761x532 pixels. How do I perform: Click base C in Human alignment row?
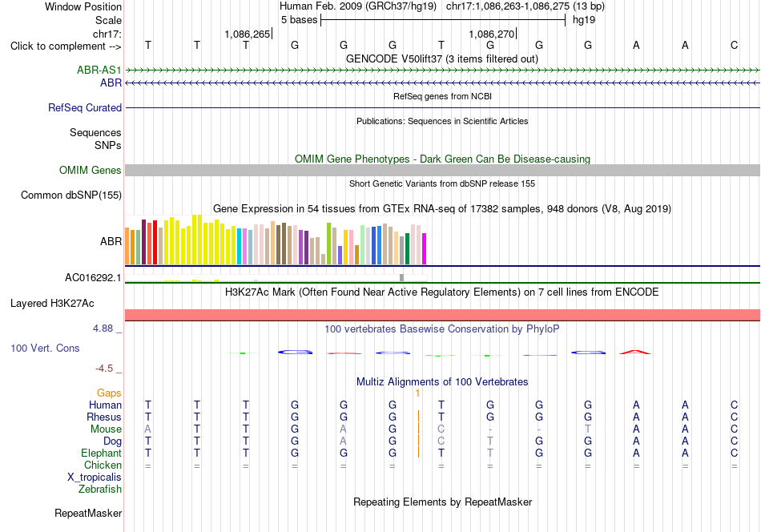click(x=734, y=405)
